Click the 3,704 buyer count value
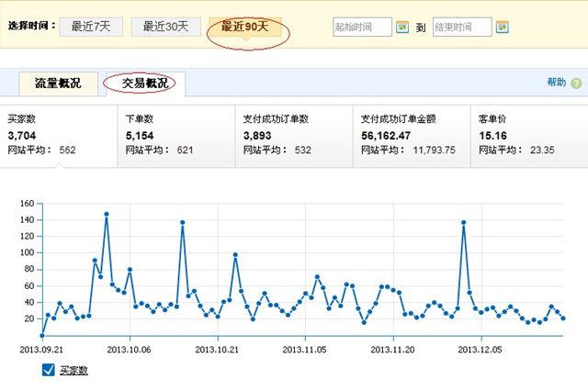This screenshot has width=588, height=390. pyautogui.click(x=22, y=136)
